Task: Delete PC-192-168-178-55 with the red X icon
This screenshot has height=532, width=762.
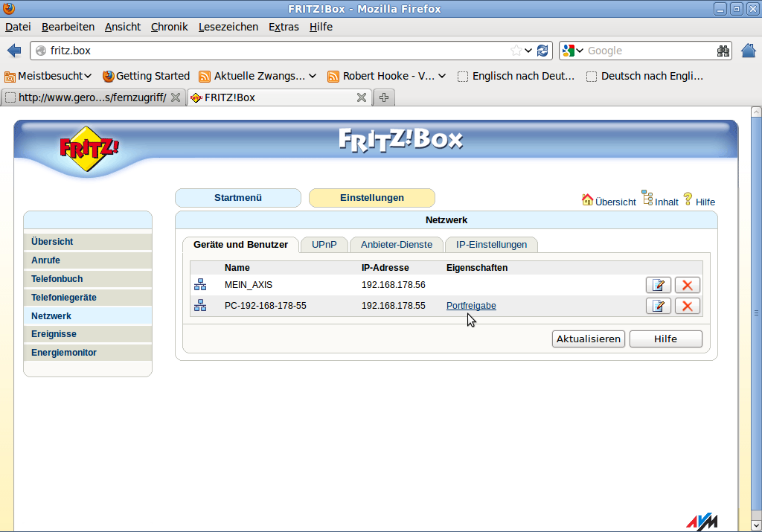Action: pyautogui.click(x=687, y=305)
